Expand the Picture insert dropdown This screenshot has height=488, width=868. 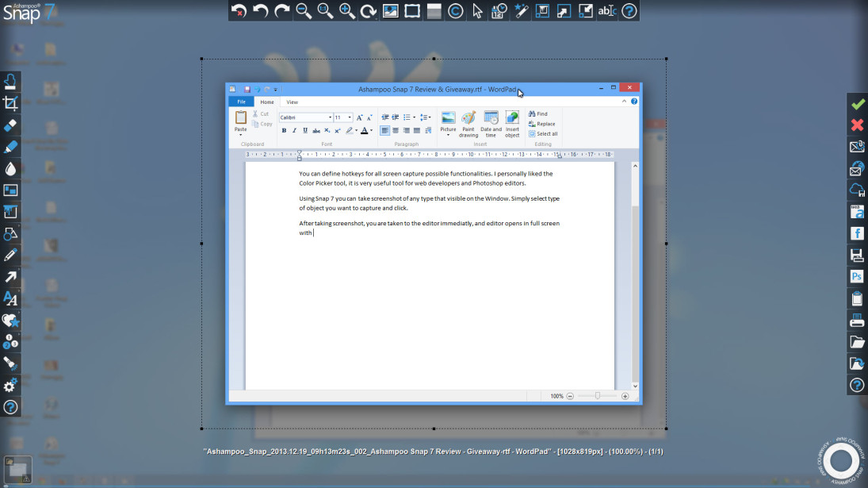coord(448,135)
